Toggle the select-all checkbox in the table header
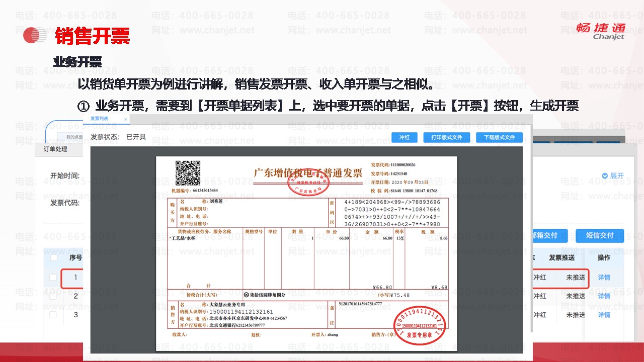 tap(53, 258)
